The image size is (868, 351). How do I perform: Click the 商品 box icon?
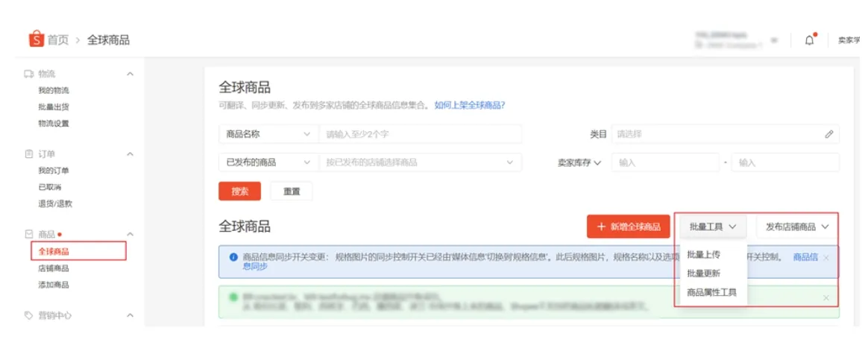[29, 234]
